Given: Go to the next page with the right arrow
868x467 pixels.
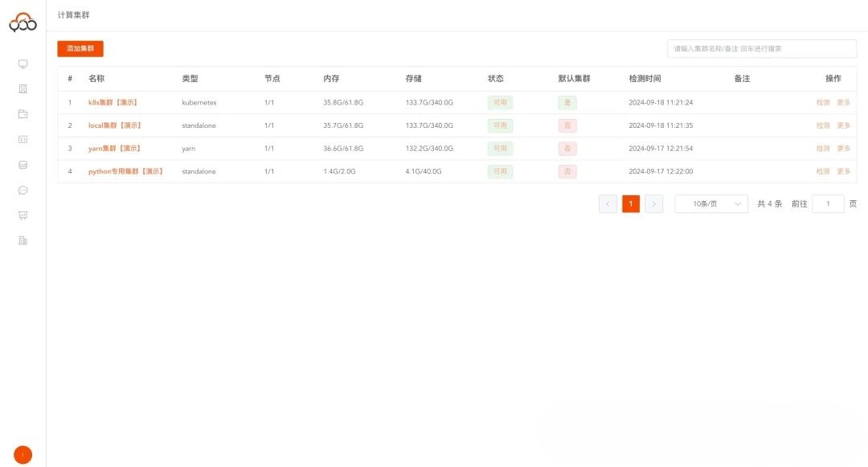Looking at the screenshot, I should tap(654, 204).
